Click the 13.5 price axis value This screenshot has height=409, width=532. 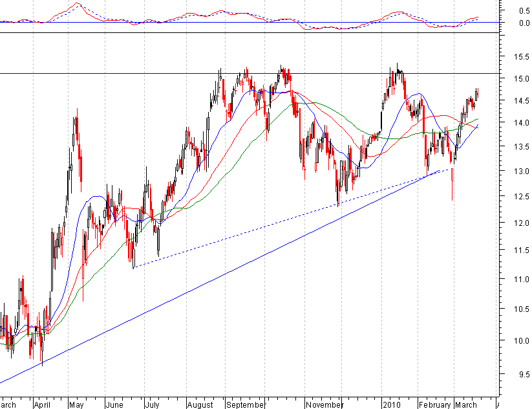[522, 147]
